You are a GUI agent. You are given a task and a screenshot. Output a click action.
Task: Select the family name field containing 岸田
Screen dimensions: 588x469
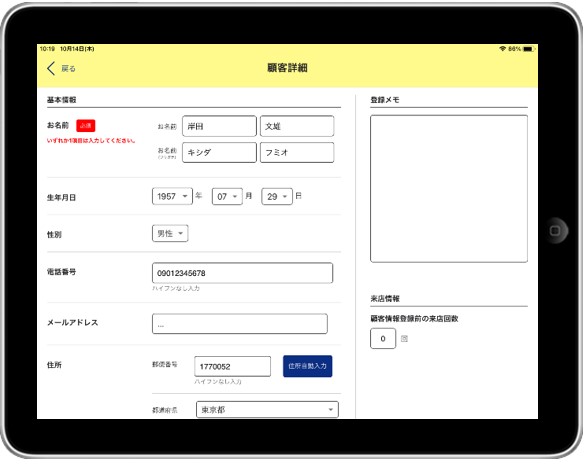pos(219,126)
